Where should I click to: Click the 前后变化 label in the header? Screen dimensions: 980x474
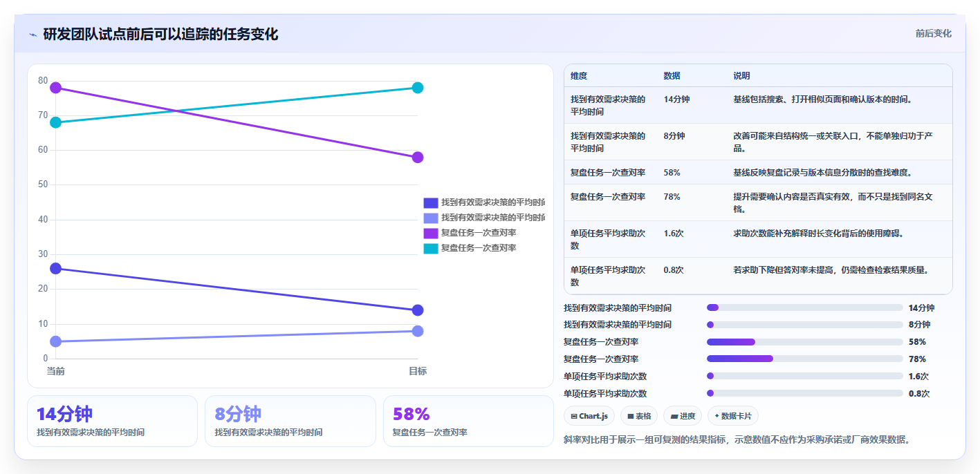coord(933,33)
